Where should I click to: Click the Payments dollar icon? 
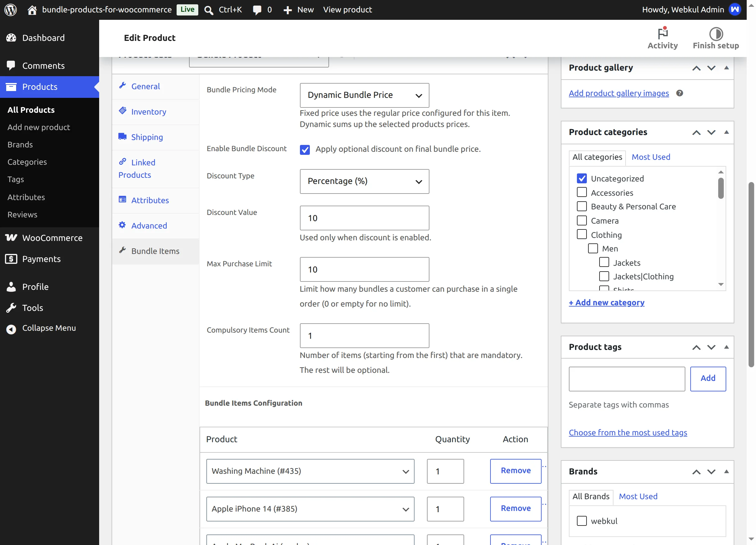coord(11,259)
